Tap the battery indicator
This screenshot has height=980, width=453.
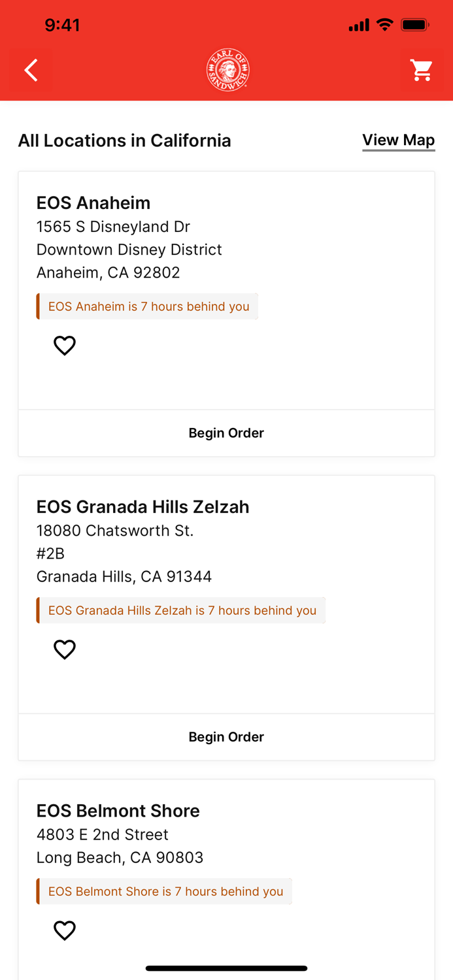point(415,25)
